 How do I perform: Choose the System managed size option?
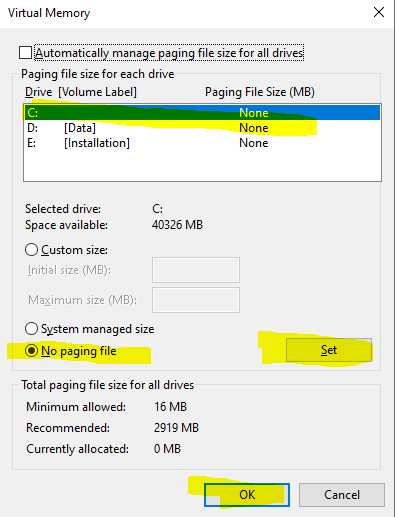click(31, 329)
